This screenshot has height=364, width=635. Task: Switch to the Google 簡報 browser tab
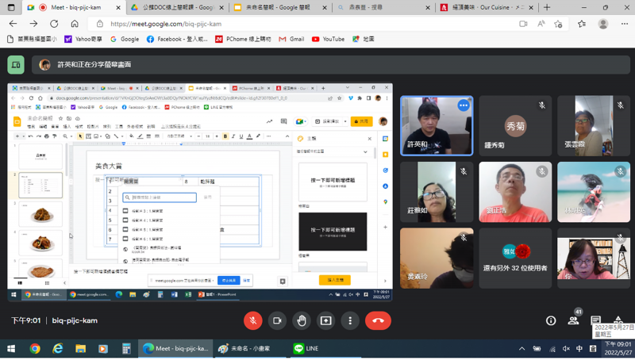tap(280, 7)
